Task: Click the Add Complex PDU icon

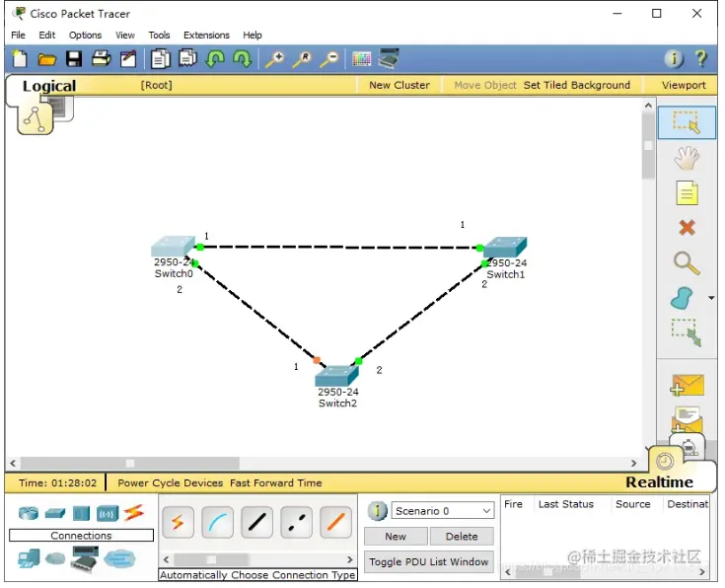Action: 687,418
